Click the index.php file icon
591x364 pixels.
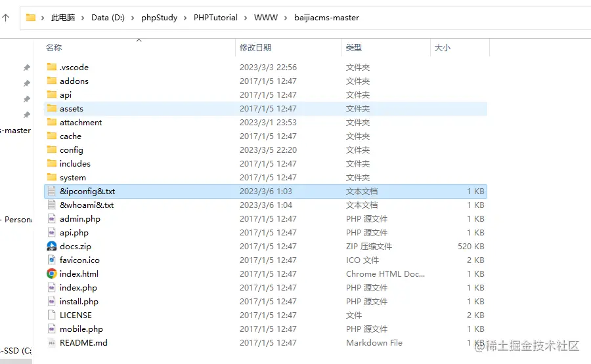click(52, 287)
